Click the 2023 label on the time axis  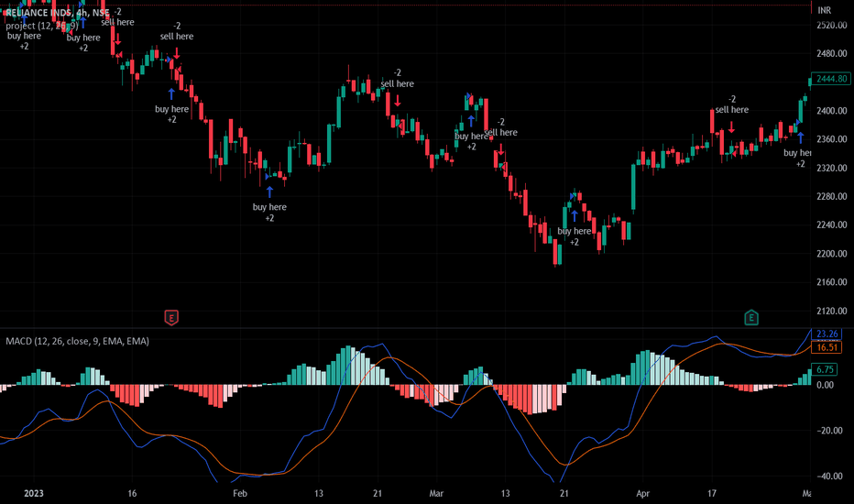(x=34, y=493)
